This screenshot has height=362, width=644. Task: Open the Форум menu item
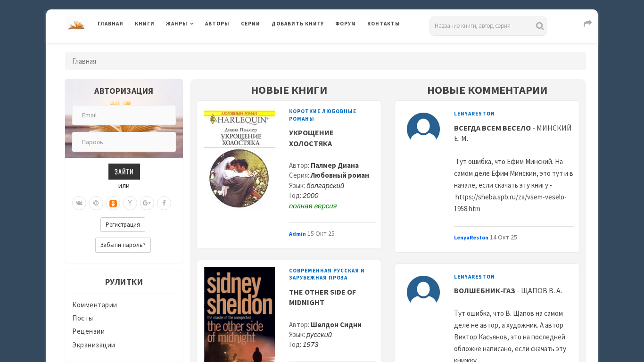[x=346, y=24]
